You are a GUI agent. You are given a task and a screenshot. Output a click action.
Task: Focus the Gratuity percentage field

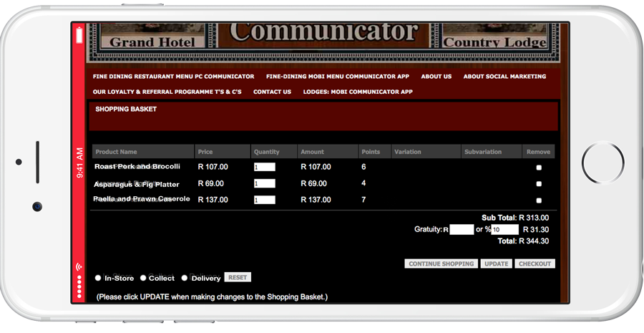point(505,229)
